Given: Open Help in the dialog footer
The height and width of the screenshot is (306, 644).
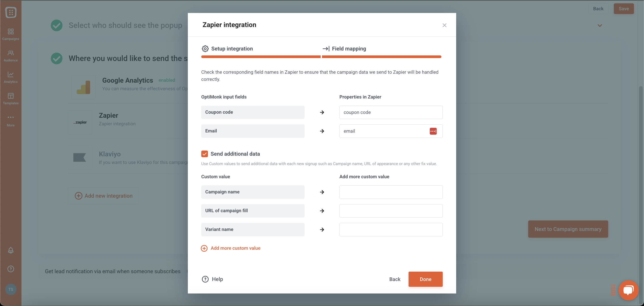Looking at the screenshot, I should 212,279.
